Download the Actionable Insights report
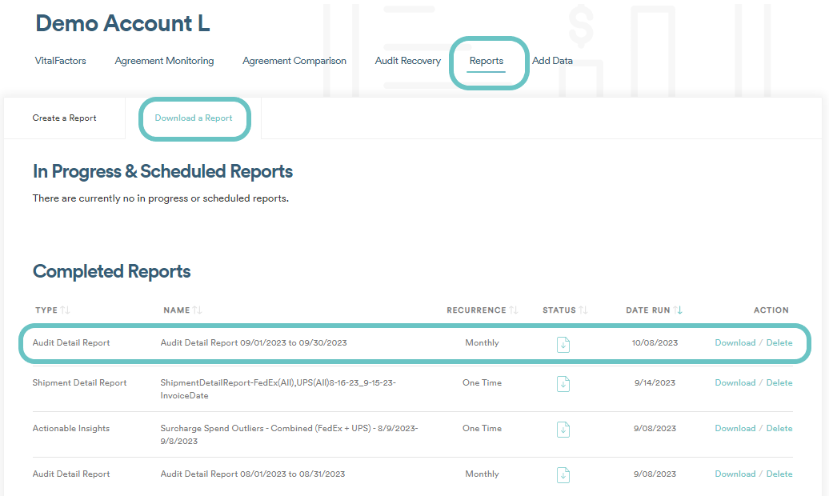 [735, 429]
